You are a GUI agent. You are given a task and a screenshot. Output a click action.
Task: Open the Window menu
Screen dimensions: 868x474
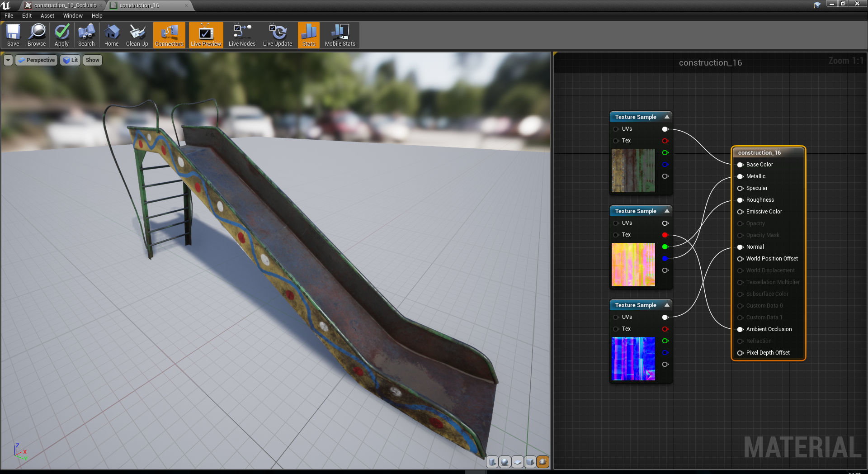(73, 15)
